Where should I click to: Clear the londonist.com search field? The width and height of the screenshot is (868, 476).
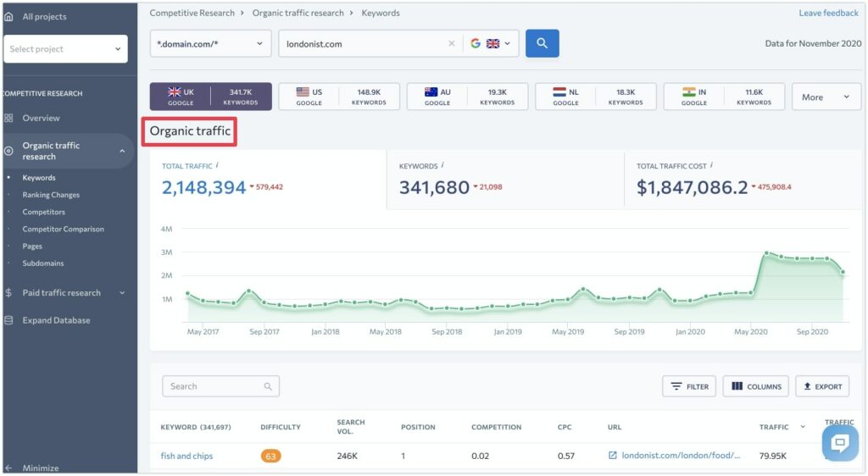[452, 44]
